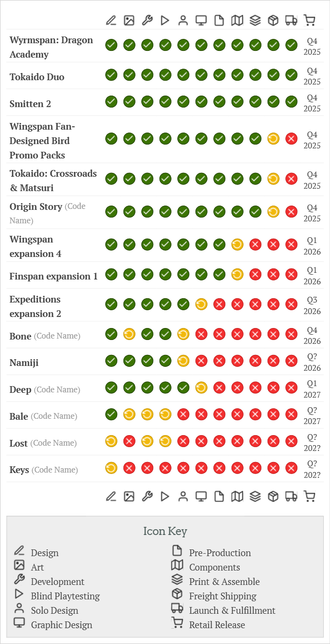Image resolution: width=330 pixels, height=644 pixels.
Task: Click Namiji's yellow Solo Design status
Action: pos(183,361)
